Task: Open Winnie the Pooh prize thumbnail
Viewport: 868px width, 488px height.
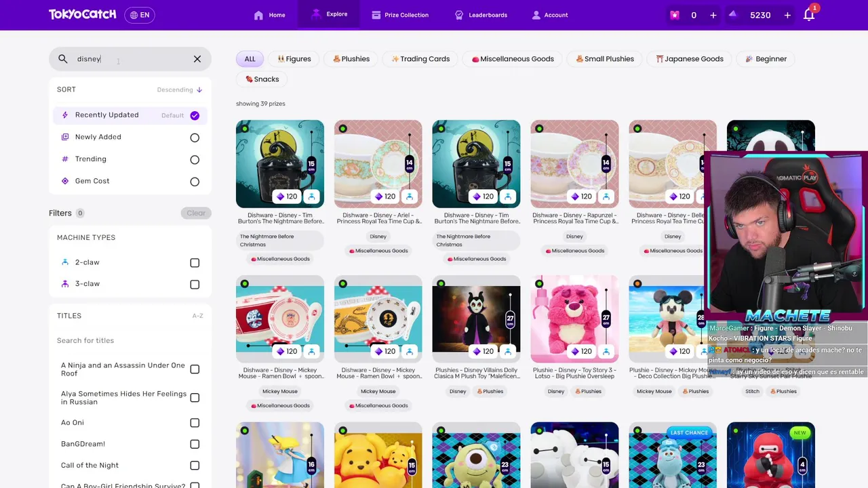Action: (x=378, y=455)
